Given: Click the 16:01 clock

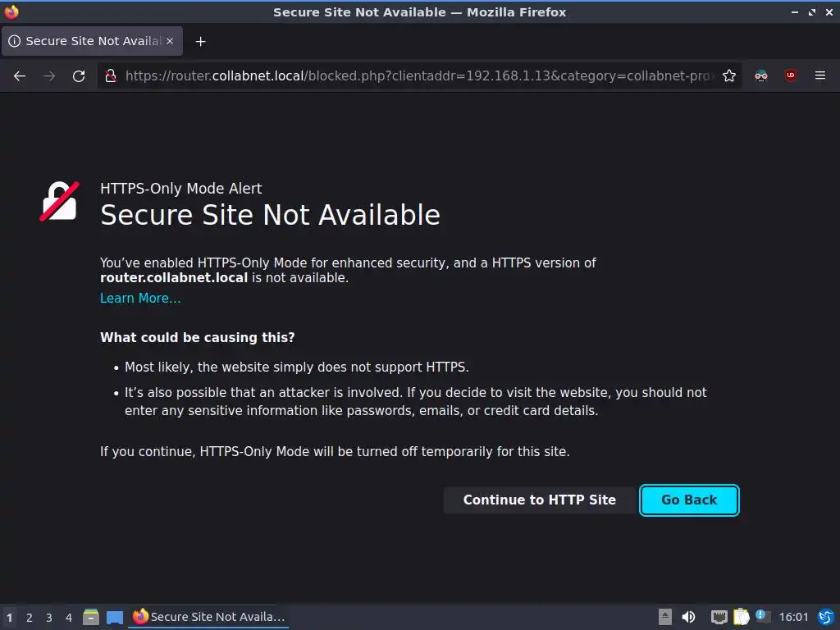Looking at the screenshot, I should tap(793, 617).
